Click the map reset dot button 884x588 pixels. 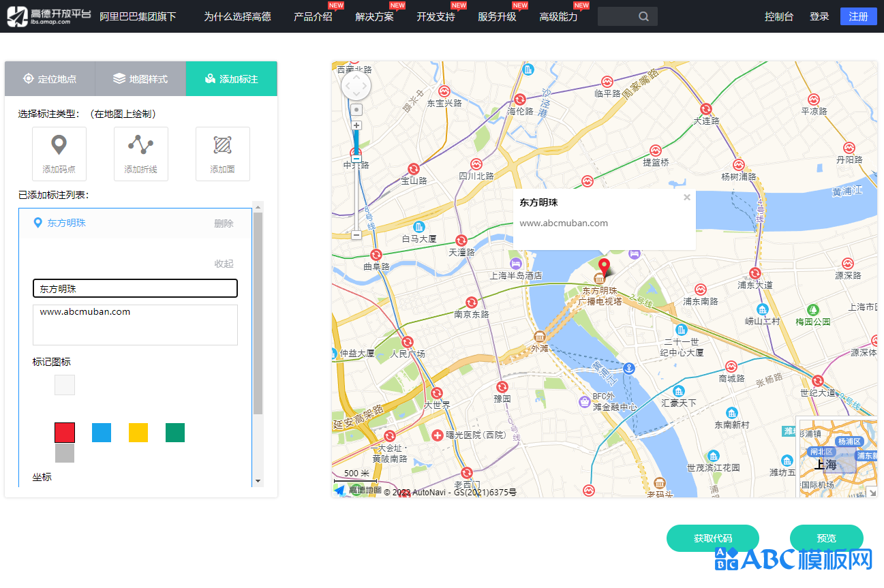coord(356,109)
